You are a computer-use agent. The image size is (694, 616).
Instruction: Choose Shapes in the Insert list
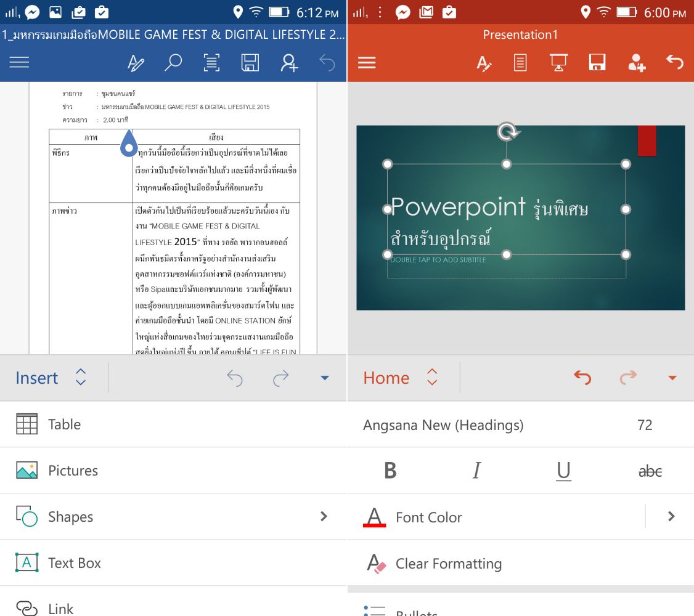click(x=173, y=516)
